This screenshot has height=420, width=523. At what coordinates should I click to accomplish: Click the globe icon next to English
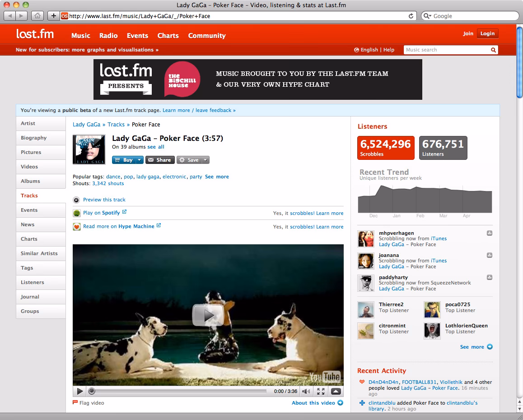356,50
